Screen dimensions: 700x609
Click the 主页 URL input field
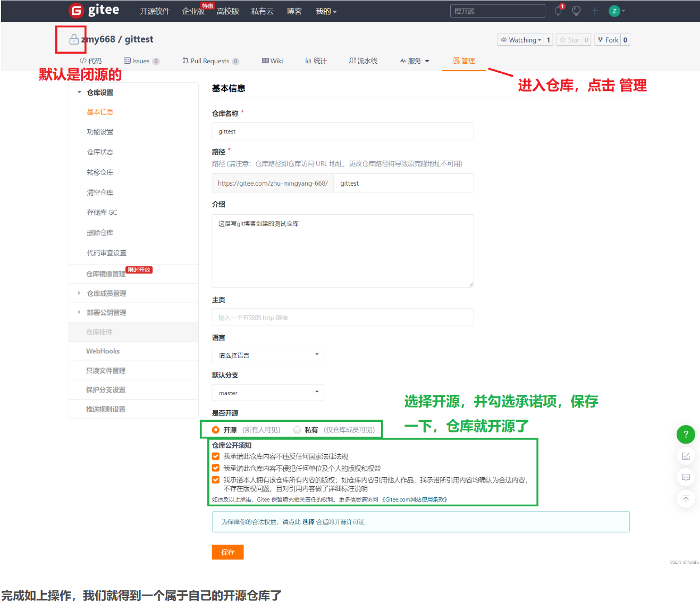coord(343,317)
